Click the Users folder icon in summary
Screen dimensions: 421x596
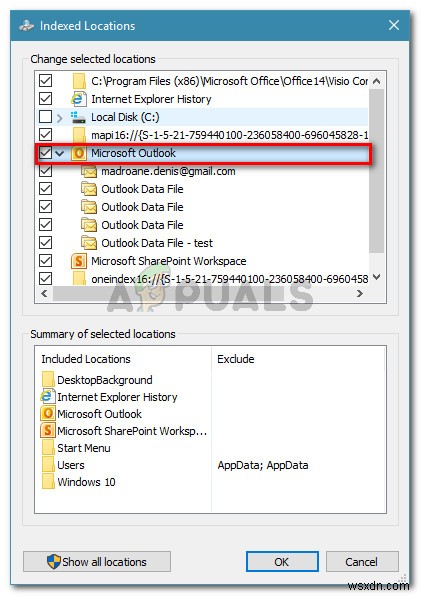coord(48,465)
